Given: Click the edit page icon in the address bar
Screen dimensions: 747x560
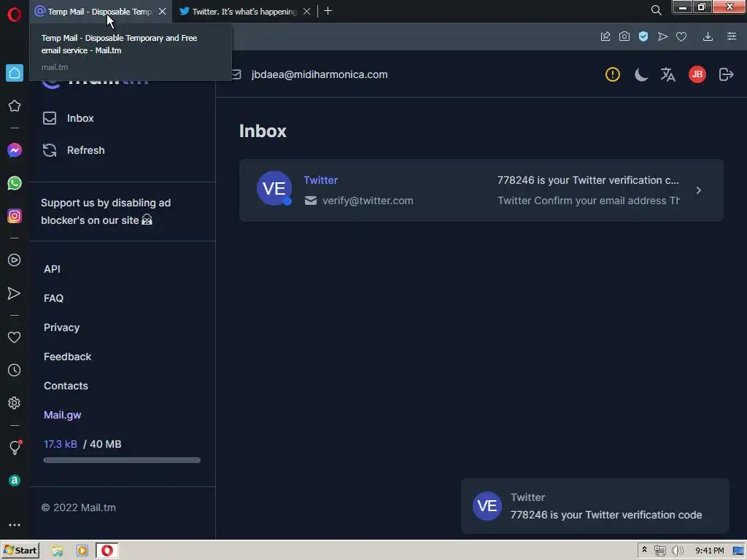Looking at the screenshot, I should pos(605,36).
